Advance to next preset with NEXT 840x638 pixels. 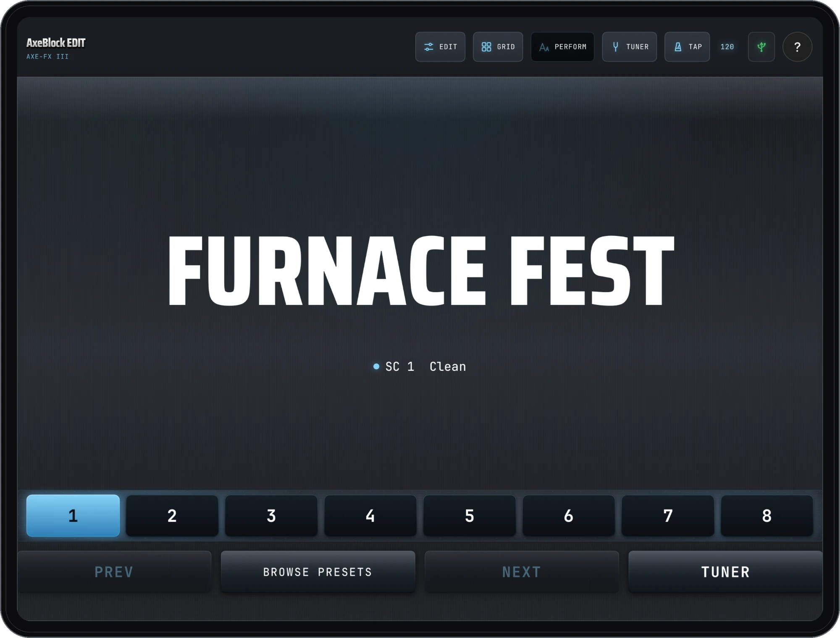point(522,572)
